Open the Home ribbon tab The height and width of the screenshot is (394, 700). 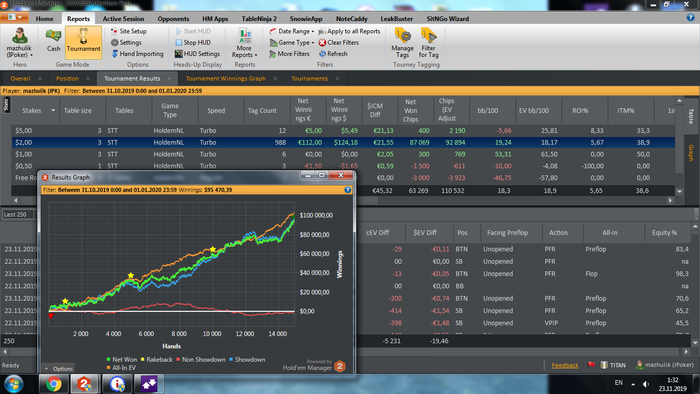click(x=44, y=19)
